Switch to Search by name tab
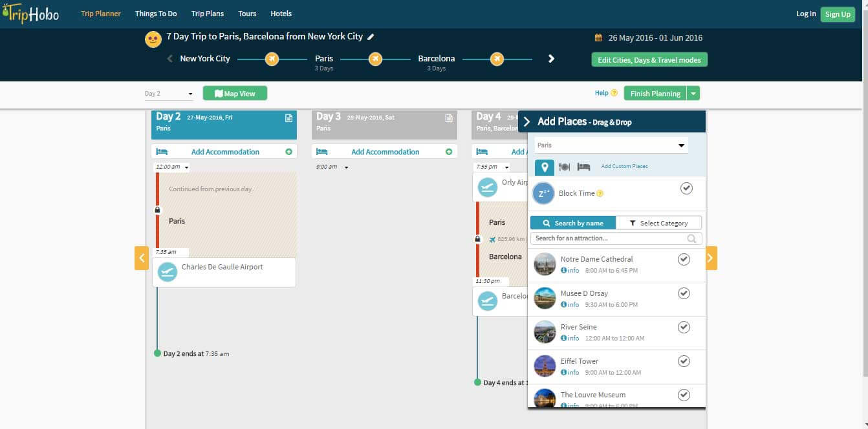Screen dimensions: 868x429 [x=573, y=223]
